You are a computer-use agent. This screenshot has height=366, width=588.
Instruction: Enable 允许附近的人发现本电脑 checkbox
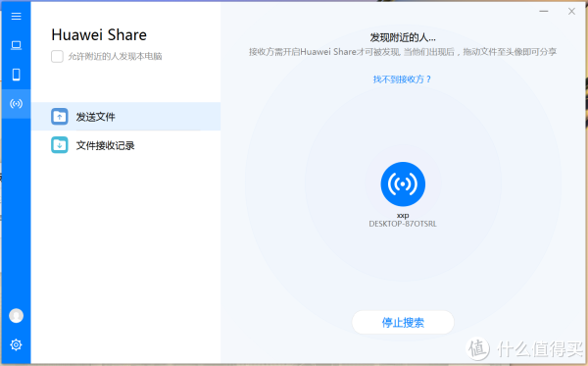(x=57, y=56)
